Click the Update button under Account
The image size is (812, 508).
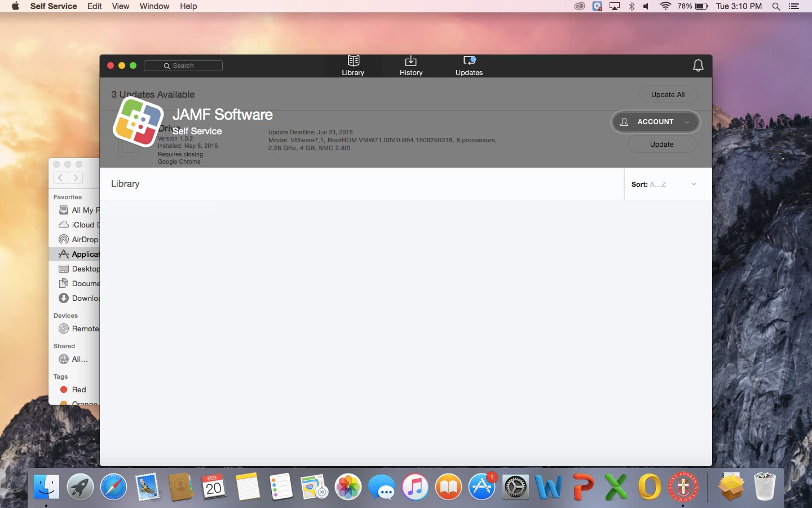pyautogui.click(x=662, y=144)
